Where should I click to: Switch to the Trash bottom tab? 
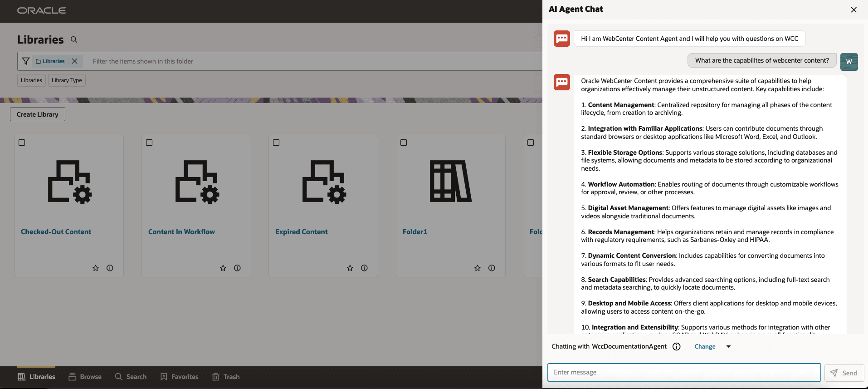[x=225, y=377]
